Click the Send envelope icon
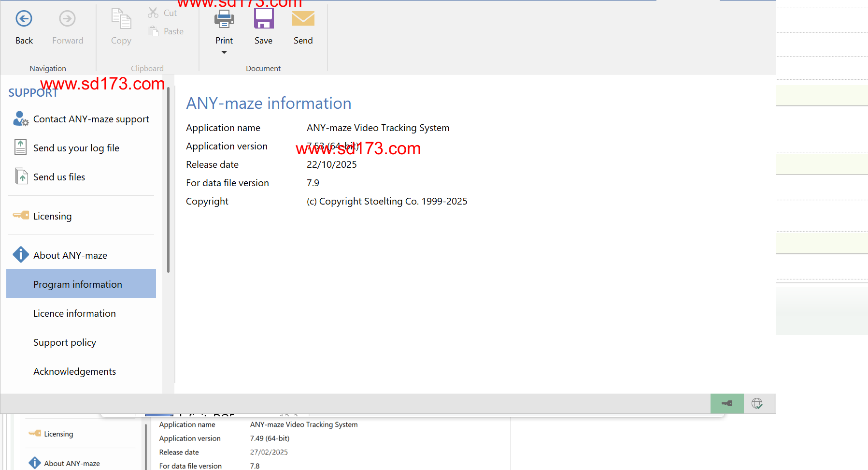The image size is (868, 470). [303, 19]
